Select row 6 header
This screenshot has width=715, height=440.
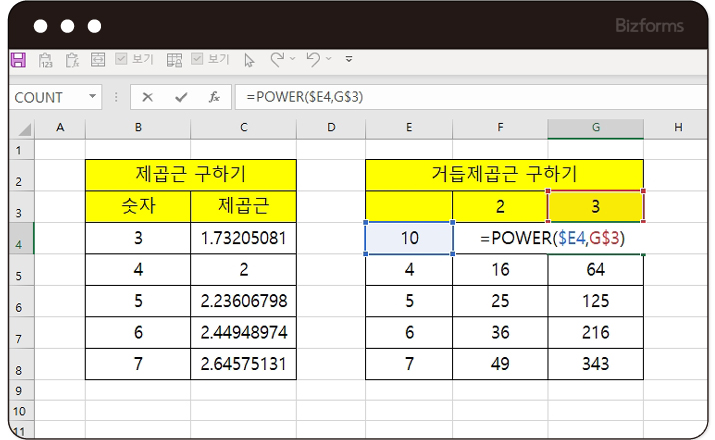(21, 301)
